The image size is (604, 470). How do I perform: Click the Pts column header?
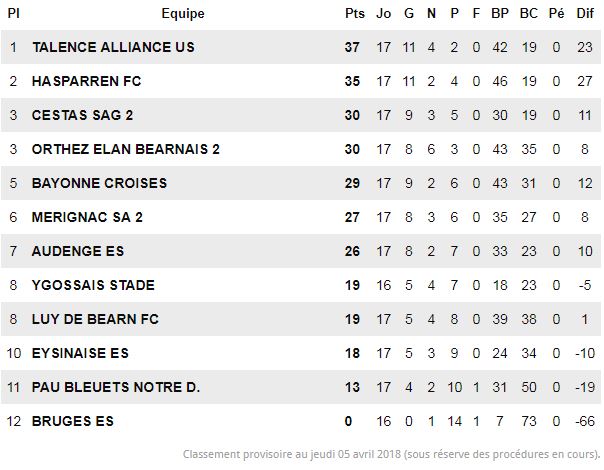tap(354, 13)
